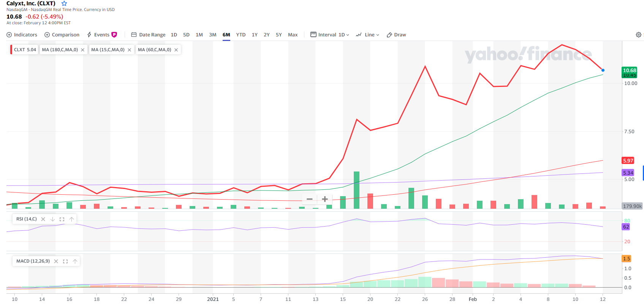Click the tallest green volume bar
Screen dimensions: 644x307
[x=356, y=190]
